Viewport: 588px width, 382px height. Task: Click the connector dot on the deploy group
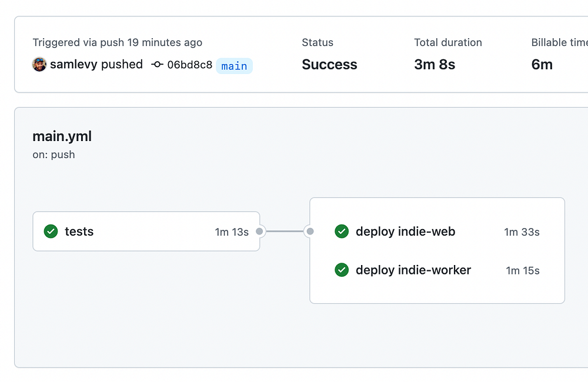(x=310, y=232)
